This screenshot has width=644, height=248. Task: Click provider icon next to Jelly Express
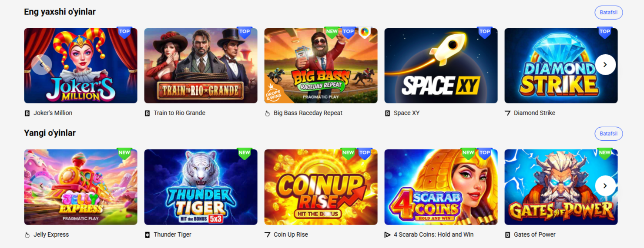(27, 235)
